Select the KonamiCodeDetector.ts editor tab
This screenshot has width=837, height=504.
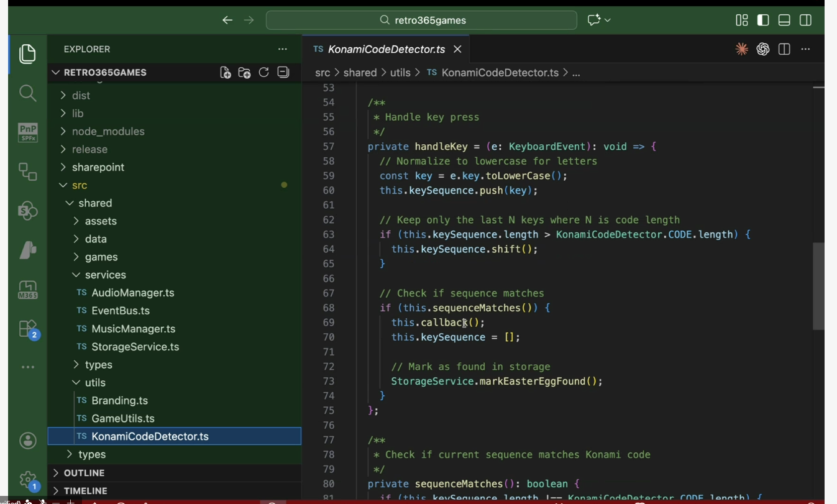(x=385, y=49)
